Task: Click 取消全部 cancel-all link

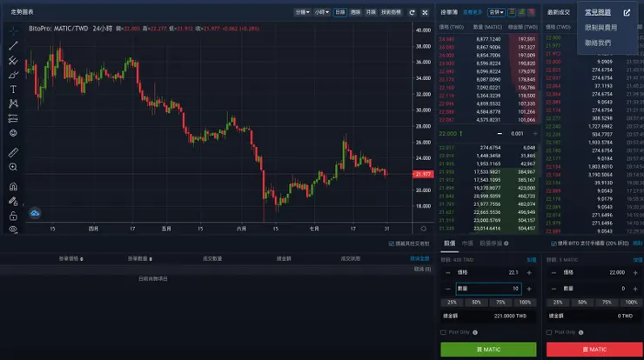Action: 419,258
